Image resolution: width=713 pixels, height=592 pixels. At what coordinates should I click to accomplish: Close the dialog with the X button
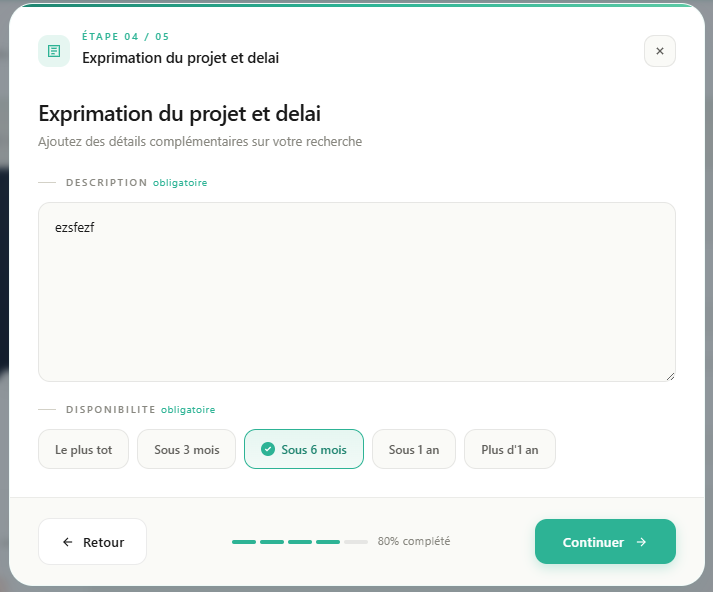pyautogui.click(x=660, y=51)
